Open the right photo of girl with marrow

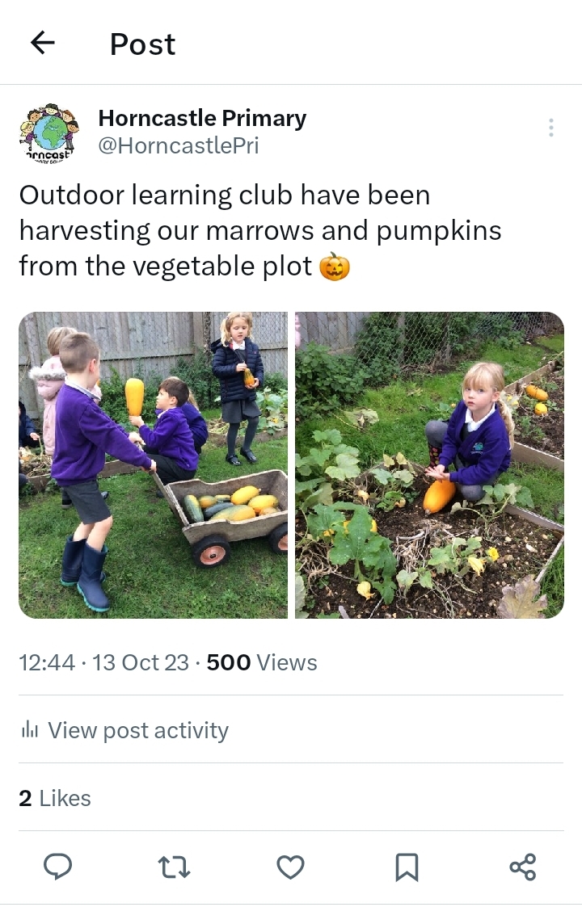coord(429,465)
